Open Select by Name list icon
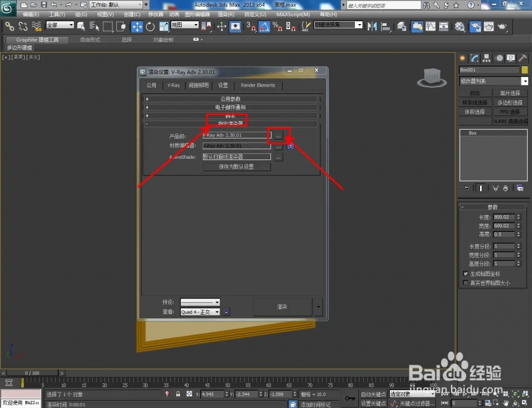 click(x=94, y=26)
